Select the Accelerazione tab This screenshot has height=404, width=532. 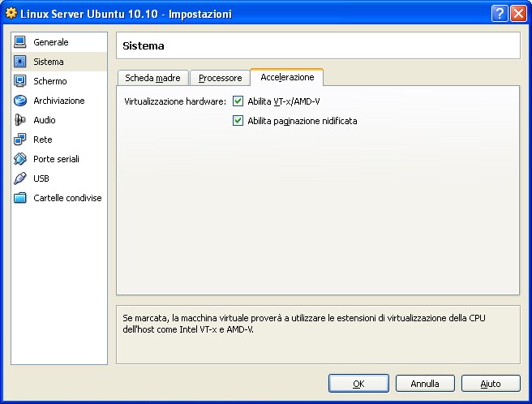click(287, 77)
